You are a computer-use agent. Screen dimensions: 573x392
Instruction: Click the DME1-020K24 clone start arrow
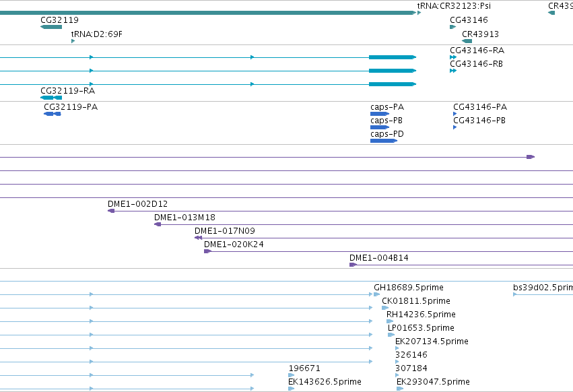(207, 251)
